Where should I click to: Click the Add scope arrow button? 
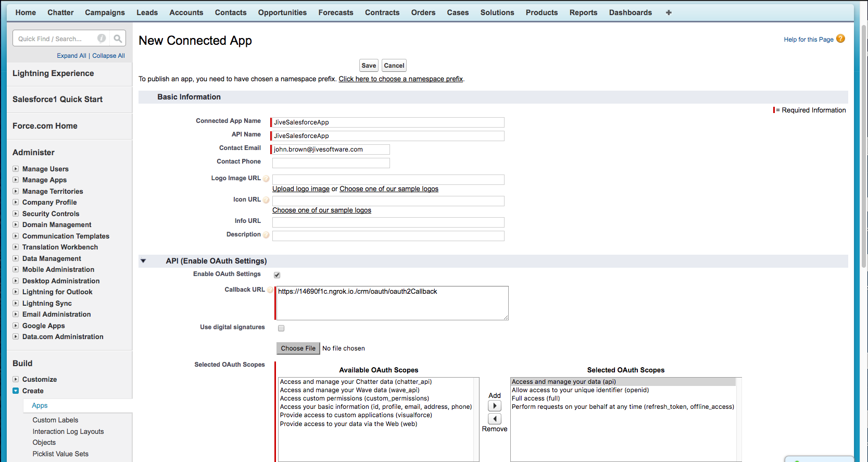click(x=495, y=406)
